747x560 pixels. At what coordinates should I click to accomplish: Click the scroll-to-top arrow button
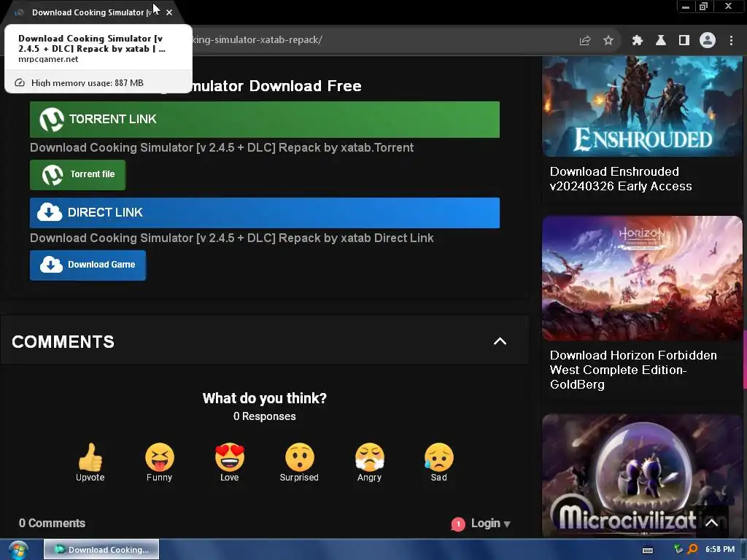[x=711, y=523]
